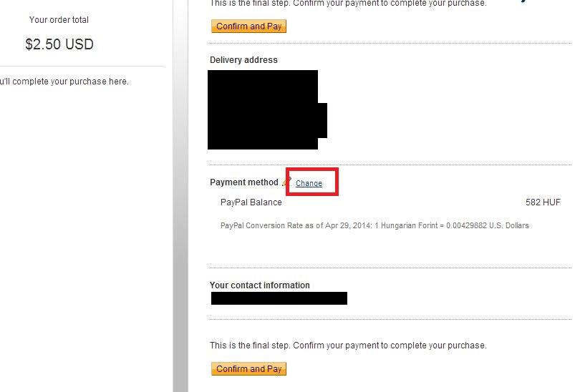Click the blacked-out delivery address block

[x=267, y=109]
